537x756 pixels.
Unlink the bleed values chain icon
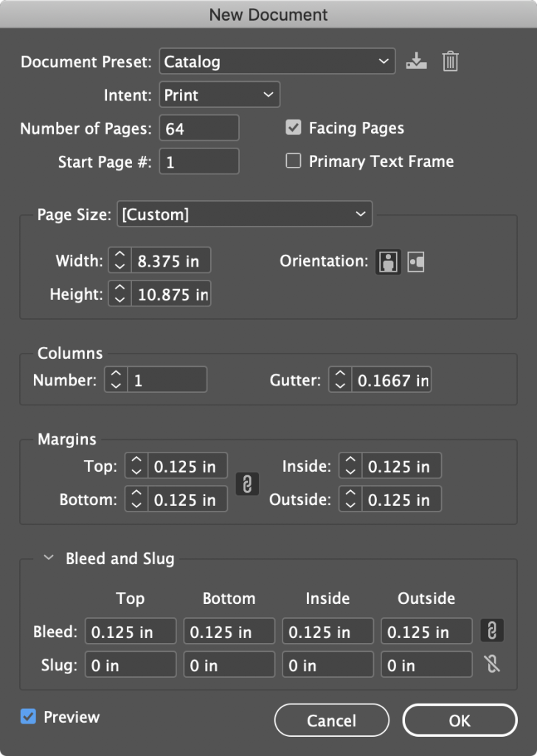[x=492, y=631]
